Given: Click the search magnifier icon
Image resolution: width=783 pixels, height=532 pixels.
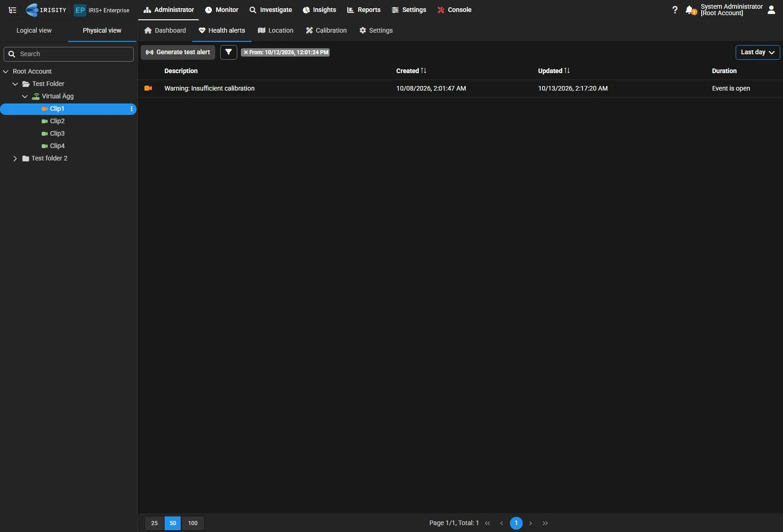Looking at the screenshot, I should [x=12, y=54].
